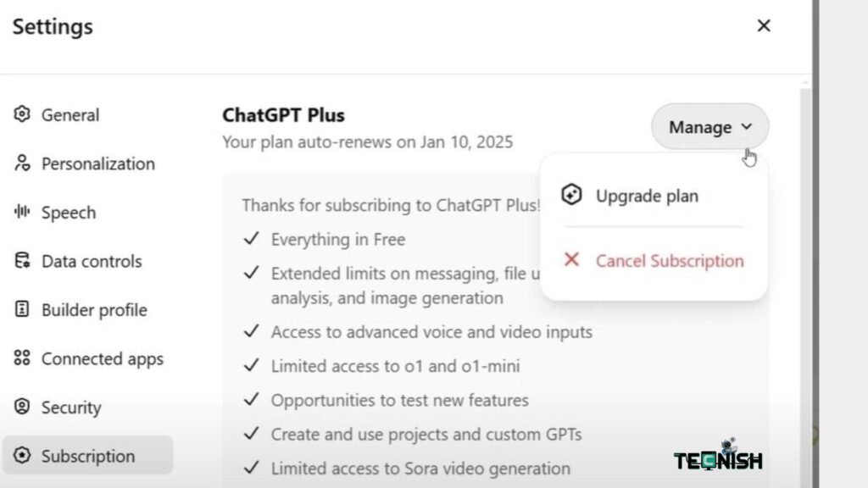Click the Builder profile badge icon
This screenshot has width=868, height=488.
tap(22, 310)
